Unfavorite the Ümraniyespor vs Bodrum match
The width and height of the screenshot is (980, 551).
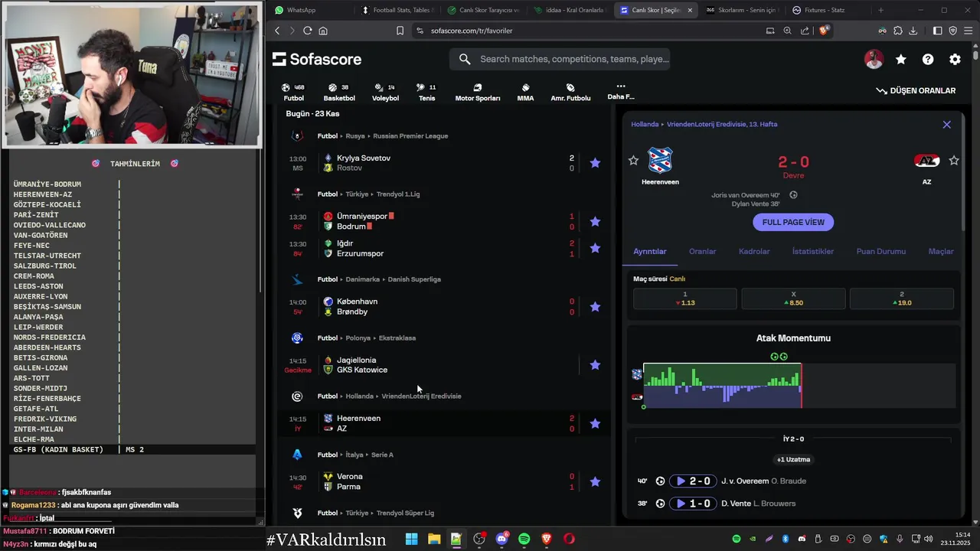[x=595, y=222]
